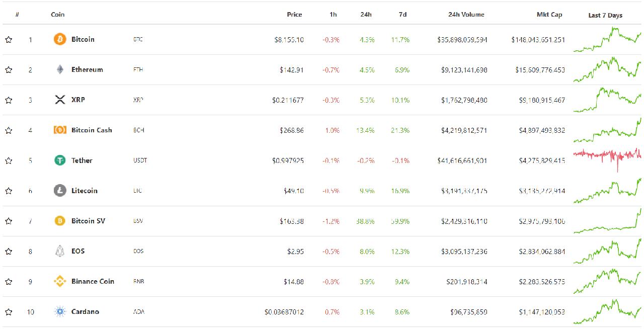Click Bitcoin Cash's 7d change 21.3%
This screenshot has height=329, width=644.
point(400,130)
